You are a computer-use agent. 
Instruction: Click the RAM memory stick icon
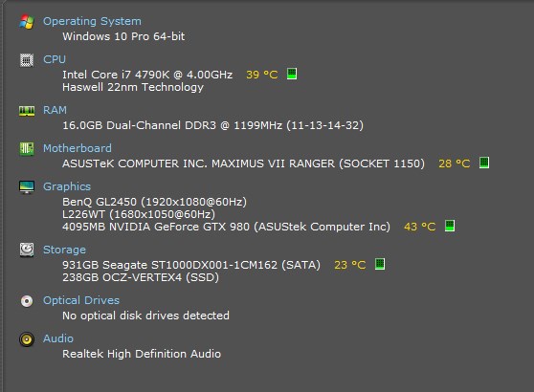coord(27,111)
